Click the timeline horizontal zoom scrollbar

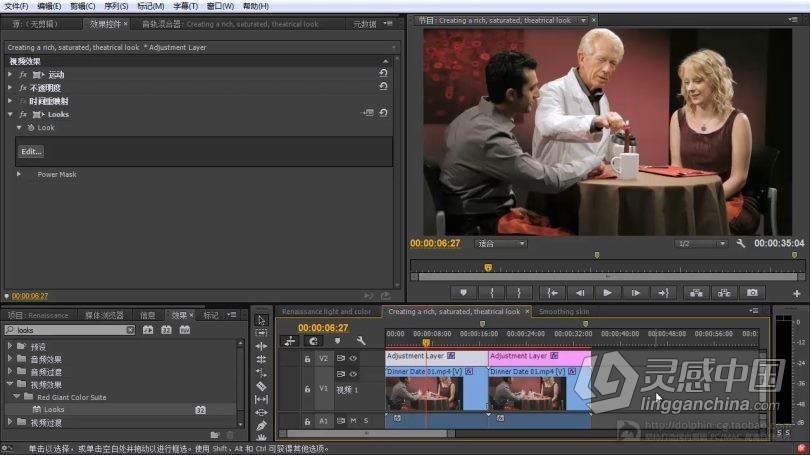point(367,434)
